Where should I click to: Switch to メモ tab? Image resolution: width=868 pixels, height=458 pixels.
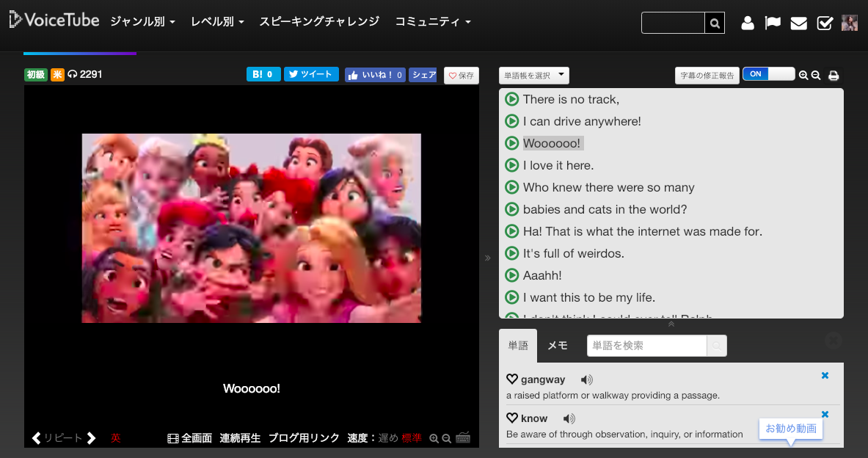558,346
